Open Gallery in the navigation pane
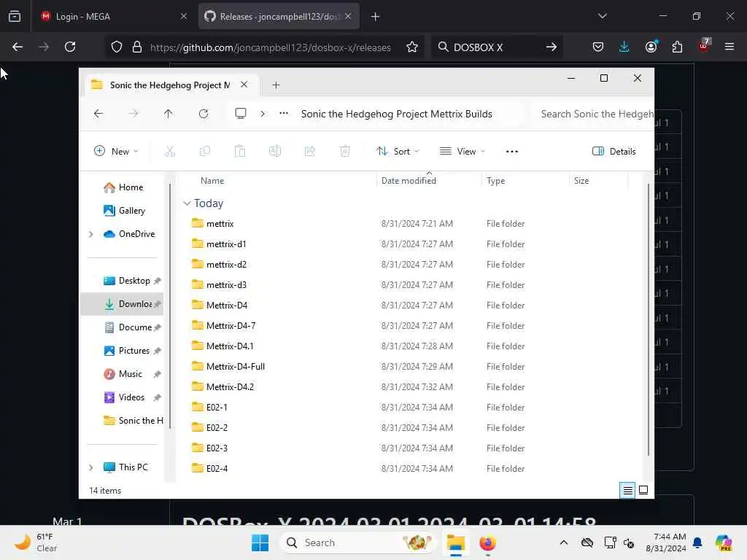 [125, 211]
